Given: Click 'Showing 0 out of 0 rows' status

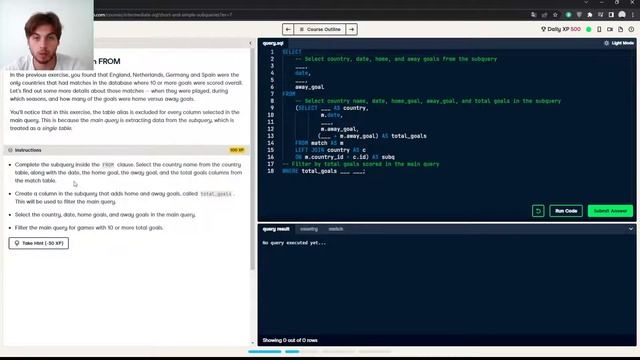Looking at the screenshot, I should pyautogui.click(x=290, y=340).
